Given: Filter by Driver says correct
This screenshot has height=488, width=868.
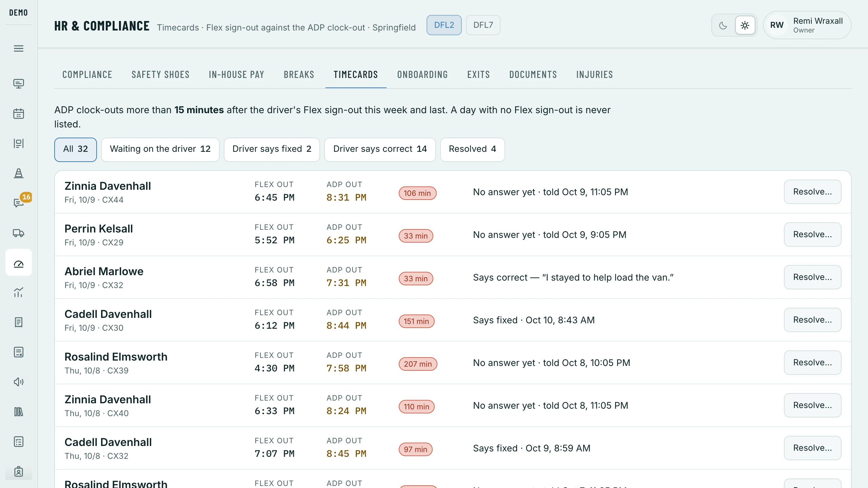Looking at the screenshot, I should coord(380,149).
